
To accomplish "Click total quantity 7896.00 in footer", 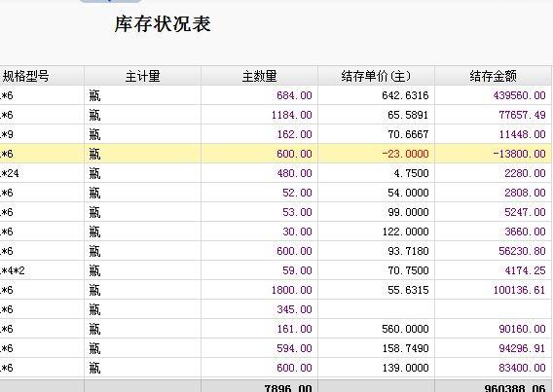I will tap(259, 386).
